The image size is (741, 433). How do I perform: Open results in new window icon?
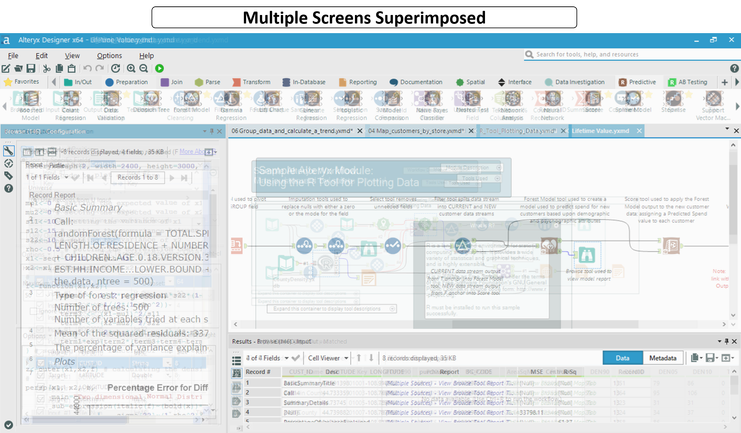click(726, 358)
